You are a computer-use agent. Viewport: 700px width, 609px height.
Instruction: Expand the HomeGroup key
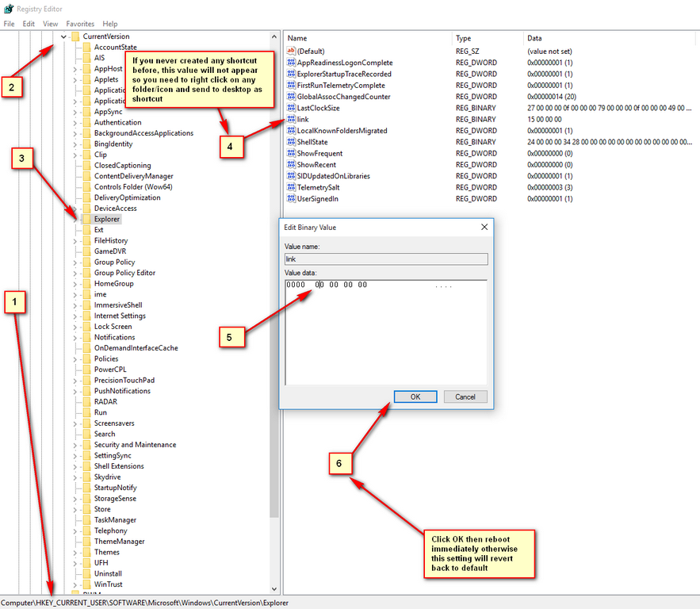(75, 284)
